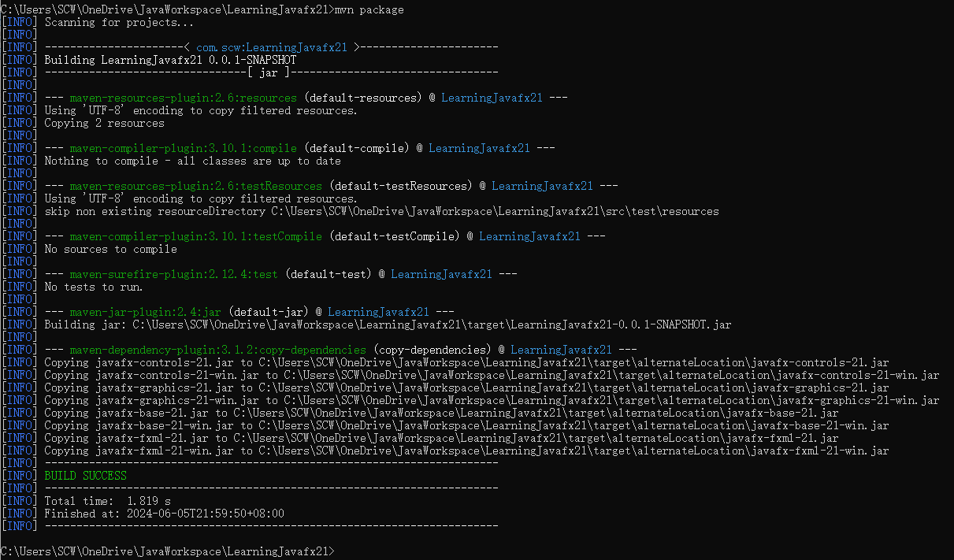The width and height of the screenshot is (954, 560).
Task: Click the green BUILD SUCCESS message
Action: click(x=85, y=476)
